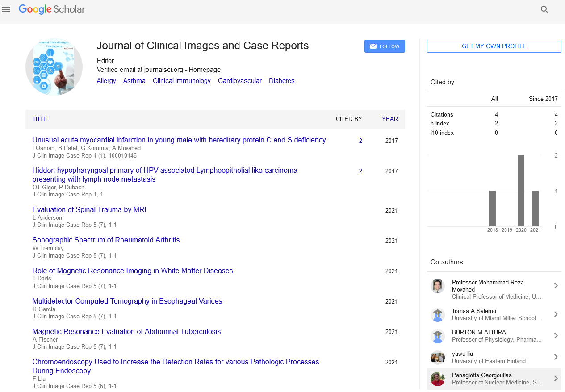
Task: Click Panagiotis Georgoulias avatar photo
Action: pyautogui.click(x=438, y=379)
